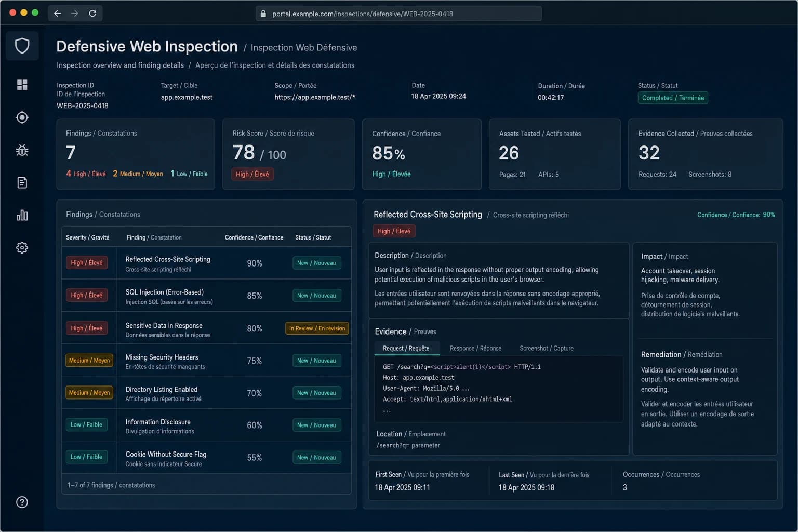Click the target app.example.test value

click(187, 97)
